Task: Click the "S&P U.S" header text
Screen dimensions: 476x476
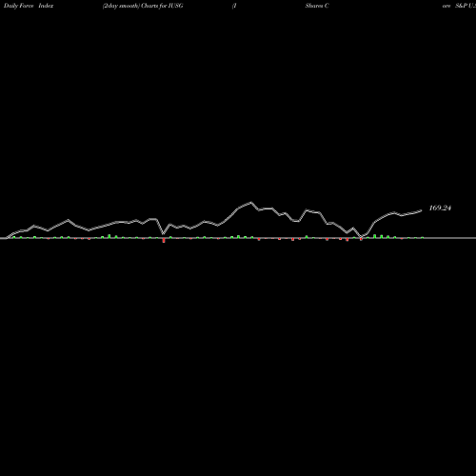Action: tap(466, 6)
